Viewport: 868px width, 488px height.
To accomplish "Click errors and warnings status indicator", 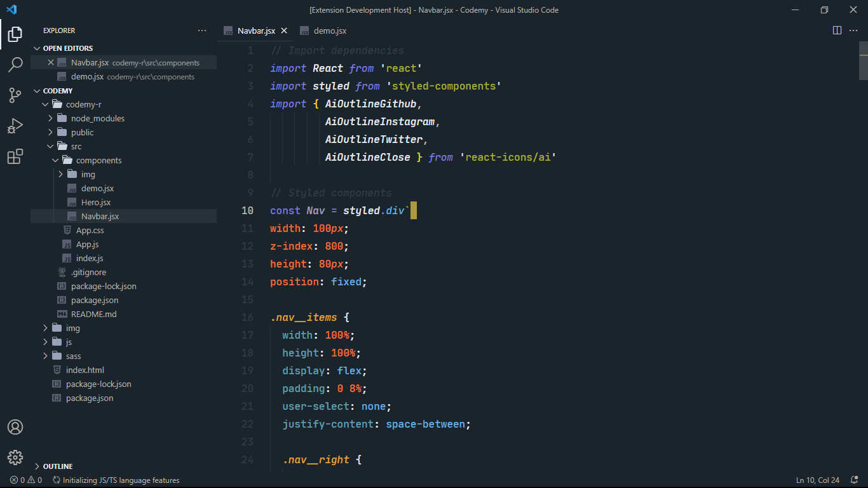I will [x=26, y=480].
